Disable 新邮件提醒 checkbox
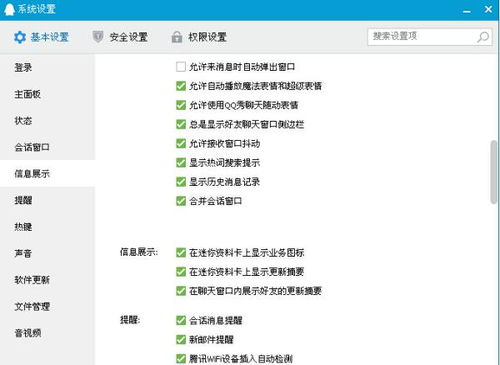This screenshot has height=365, width=500. (x=181, y=340)
